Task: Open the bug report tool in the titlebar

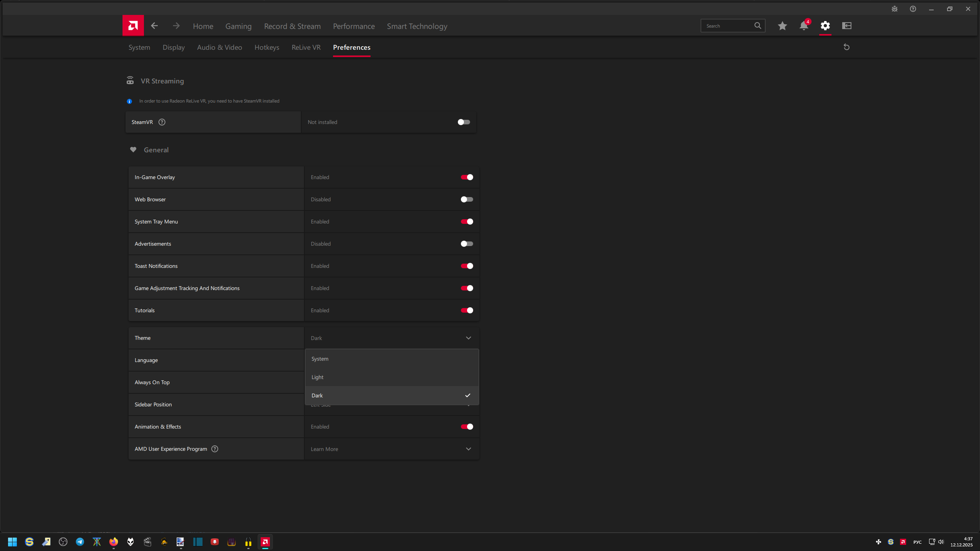Action: pyautogui.click(x=895, y=8)
